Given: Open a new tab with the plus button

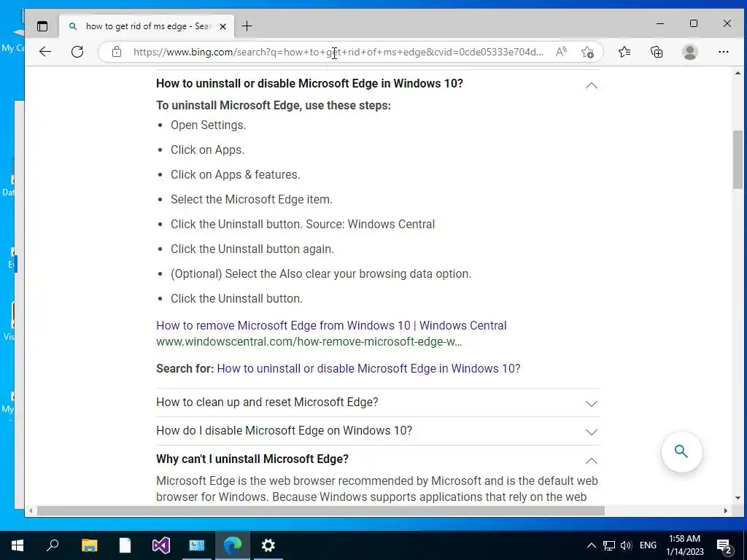Looking at the screenshot, I should pyautogui.click(x=247, y=26).
